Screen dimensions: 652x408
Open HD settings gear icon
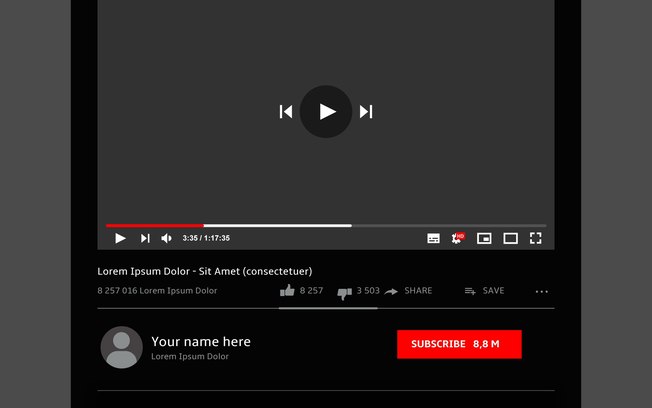(x=458, y=238)
